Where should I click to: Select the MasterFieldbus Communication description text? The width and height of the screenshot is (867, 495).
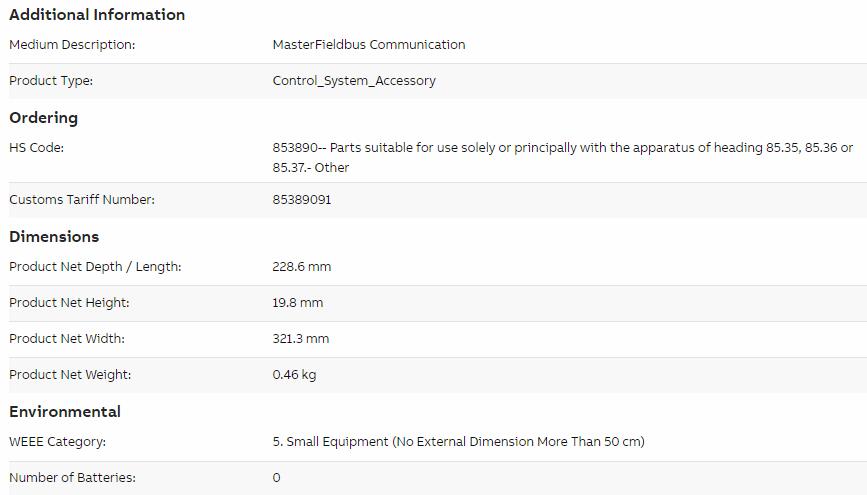pyautogui.click(x=369, y=45)
